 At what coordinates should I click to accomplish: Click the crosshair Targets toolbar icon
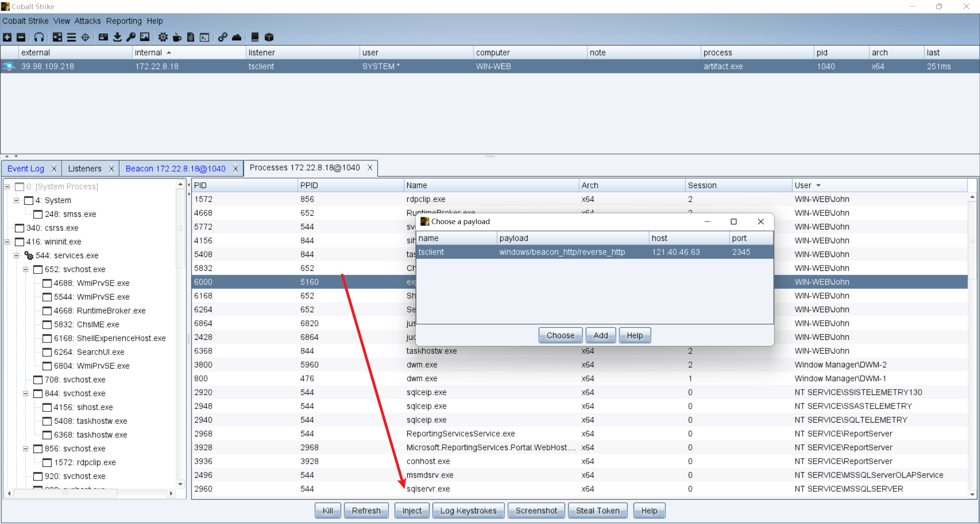(85, 37)
